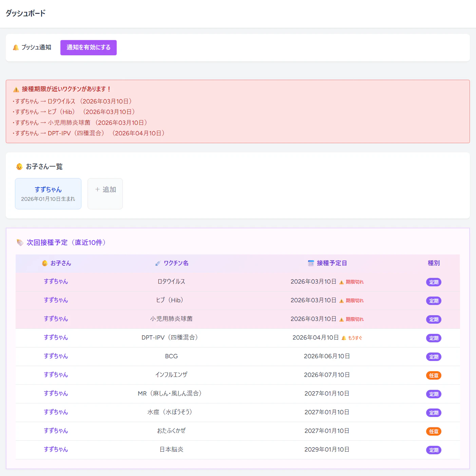
Task: Click the date 2026年06月10日 in the BCG row
Action: click(x=327, y=356)
